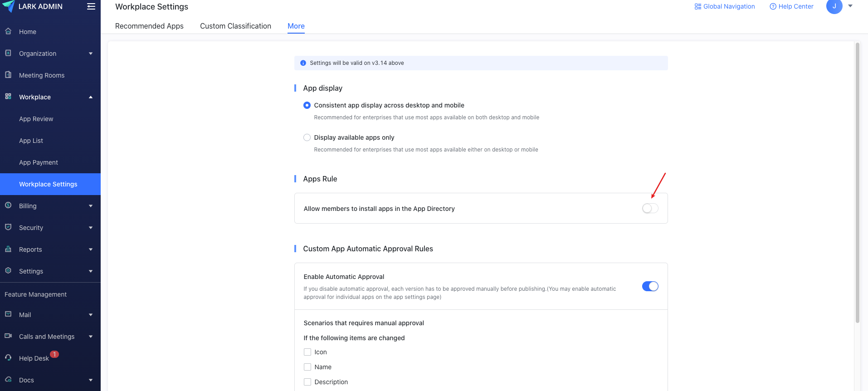The image size is (868, 391).
Task: Open the user avatar dropdown arrow
Action: (850, 6)
